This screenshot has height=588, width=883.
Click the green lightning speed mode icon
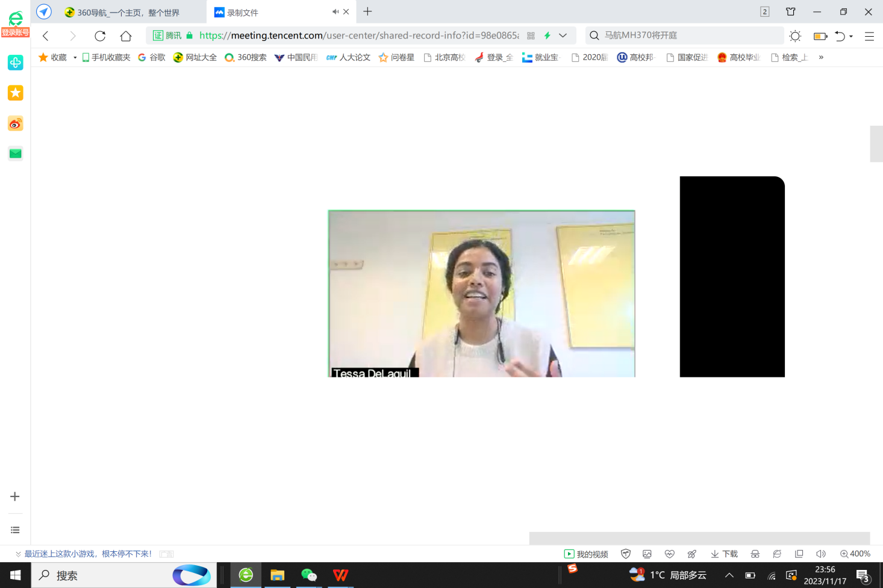(x=548, y=36)
